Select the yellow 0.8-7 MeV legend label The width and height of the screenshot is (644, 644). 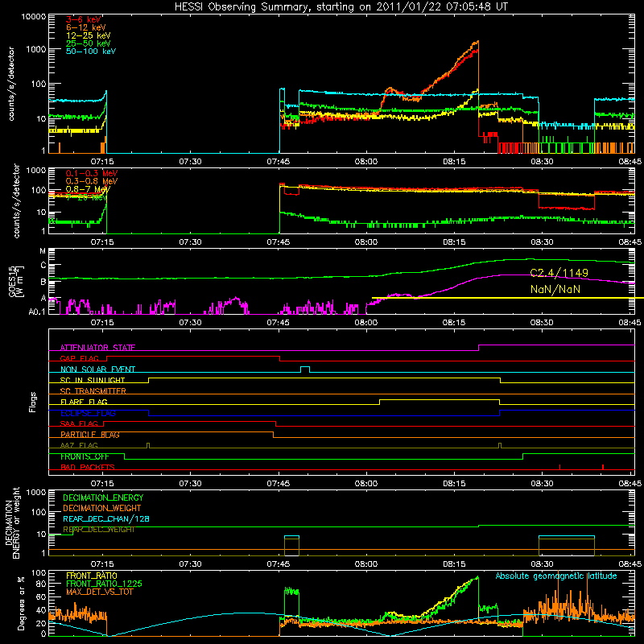tap(88, 189)
